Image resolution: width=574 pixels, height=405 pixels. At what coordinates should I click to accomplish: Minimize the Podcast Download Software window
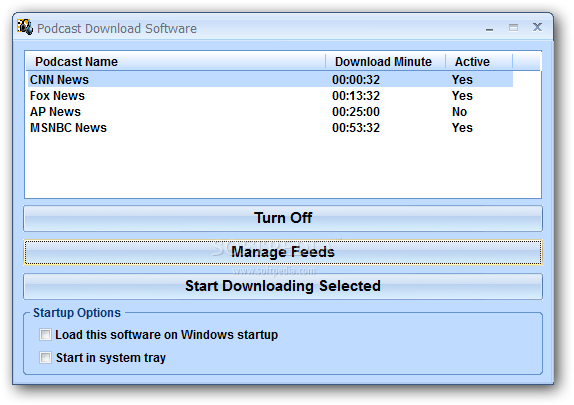tap(489, 28)
